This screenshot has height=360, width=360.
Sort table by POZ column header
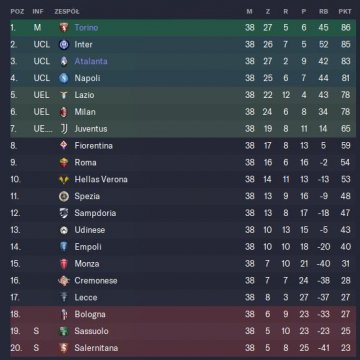[x=17, y=12]
